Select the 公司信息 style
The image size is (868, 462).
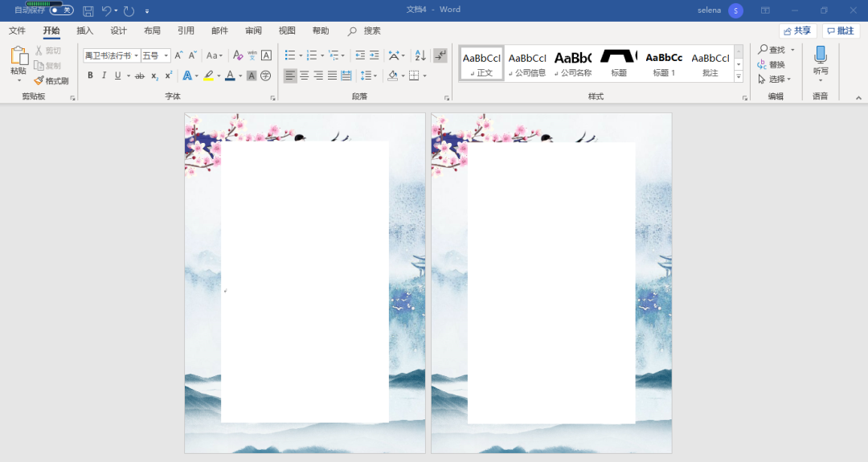click(x=527, y=63)
